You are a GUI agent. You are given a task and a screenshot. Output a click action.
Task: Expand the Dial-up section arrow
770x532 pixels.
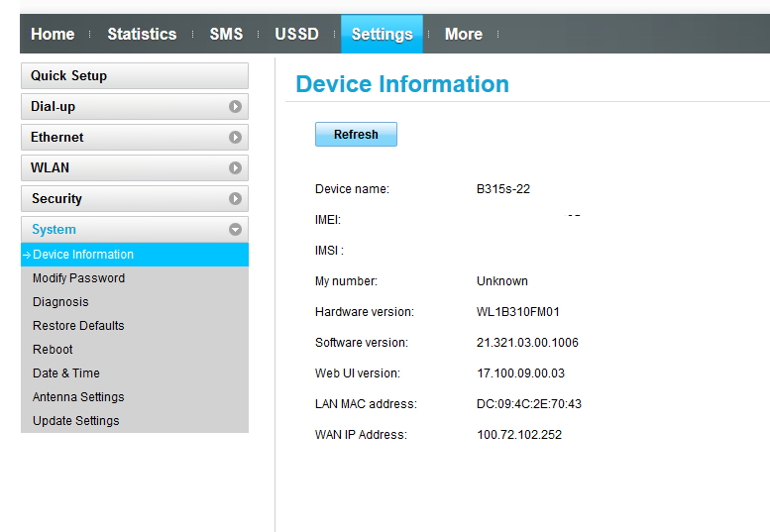tap(235, 107)
